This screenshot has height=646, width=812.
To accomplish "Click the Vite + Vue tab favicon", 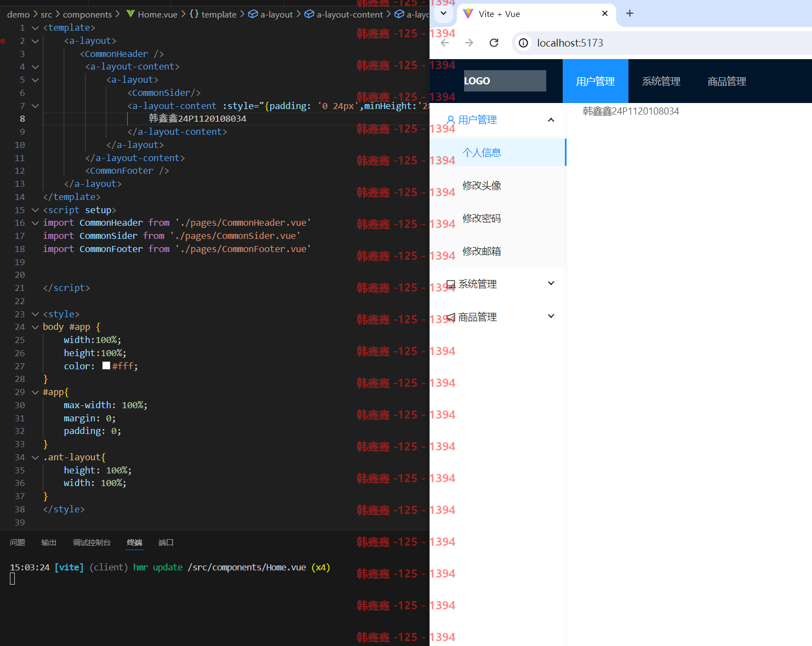I will pyautogui.click(x=468, y=14).
